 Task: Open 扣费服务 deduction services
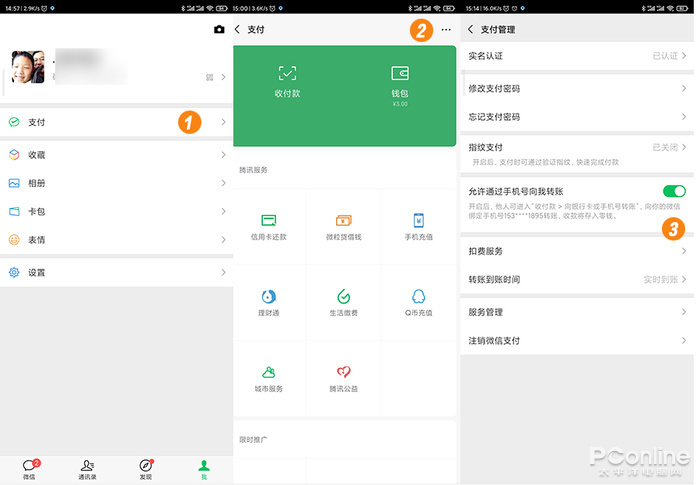click(577, 251)
